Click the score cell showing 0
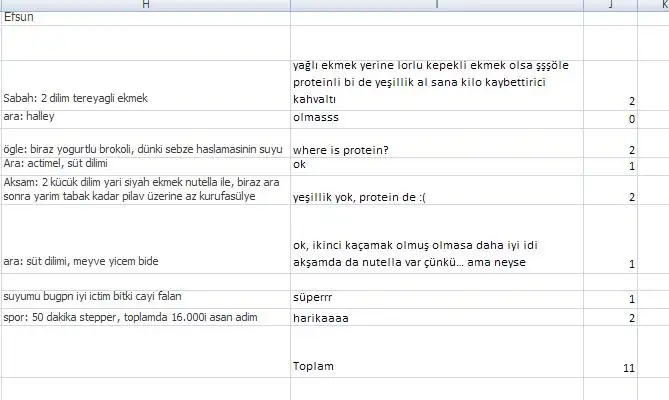 click(x=611, y=119)
